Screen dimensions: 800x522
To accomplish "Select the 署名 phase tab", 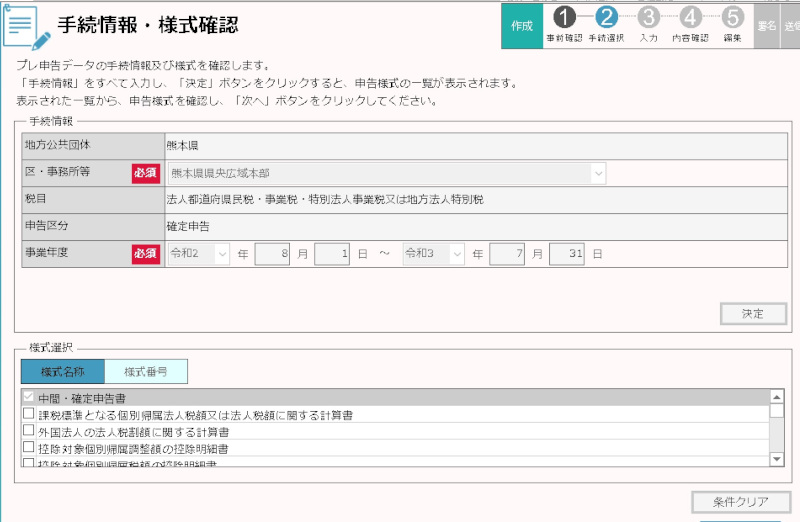I will click(x=766, y=26).
